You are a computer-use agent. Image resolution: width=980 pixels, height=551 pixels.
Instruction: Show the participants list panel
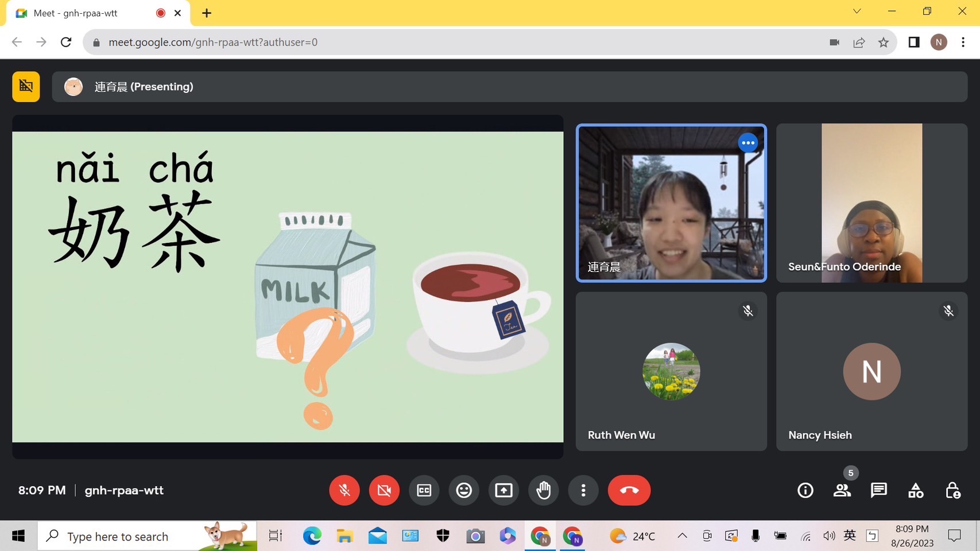click(x=842, y=490)
